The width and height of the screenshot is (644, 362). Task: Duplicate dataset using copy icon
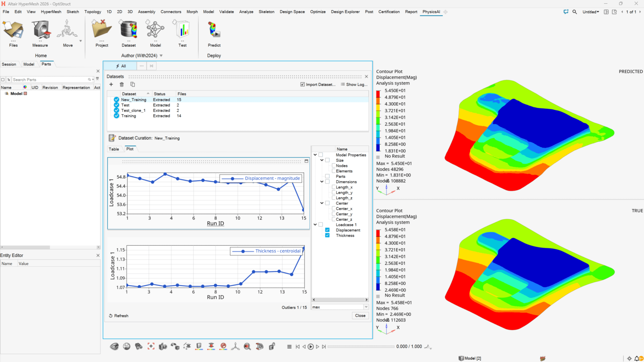[x=133, y=84]
